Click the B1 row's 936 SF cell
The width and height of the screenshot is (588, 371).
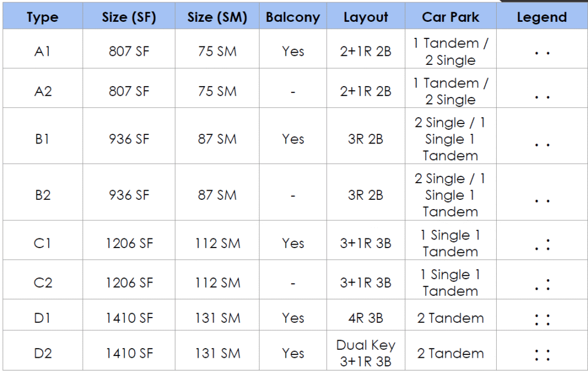pos(129,139)
